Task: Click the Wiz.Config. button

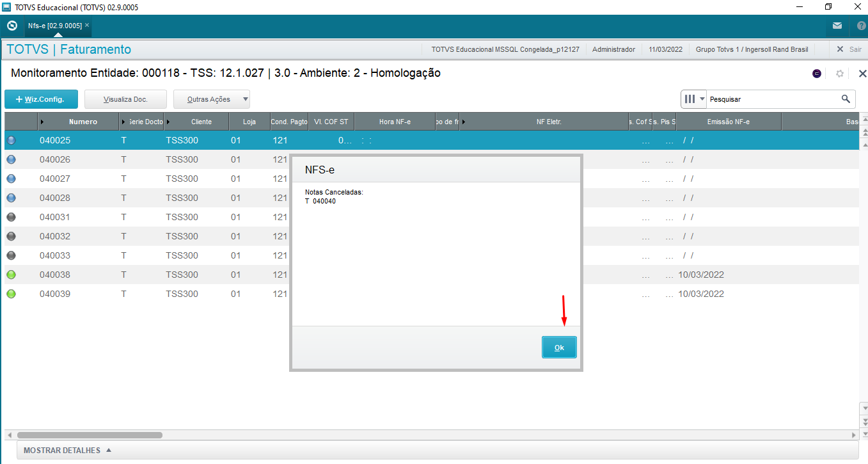Action: coord(42,99)
